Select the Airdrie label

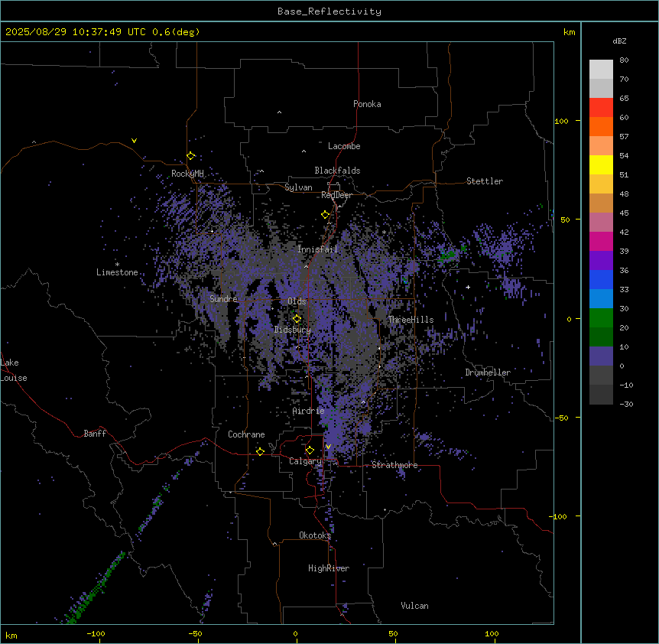click(309, 411)
